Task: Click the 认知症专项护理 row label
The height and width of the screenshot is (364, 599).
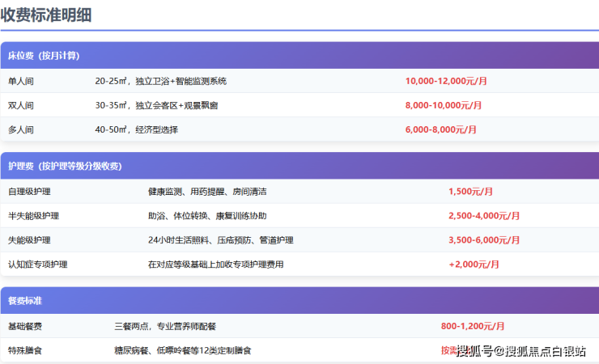Action: click(x=37, y=265)
